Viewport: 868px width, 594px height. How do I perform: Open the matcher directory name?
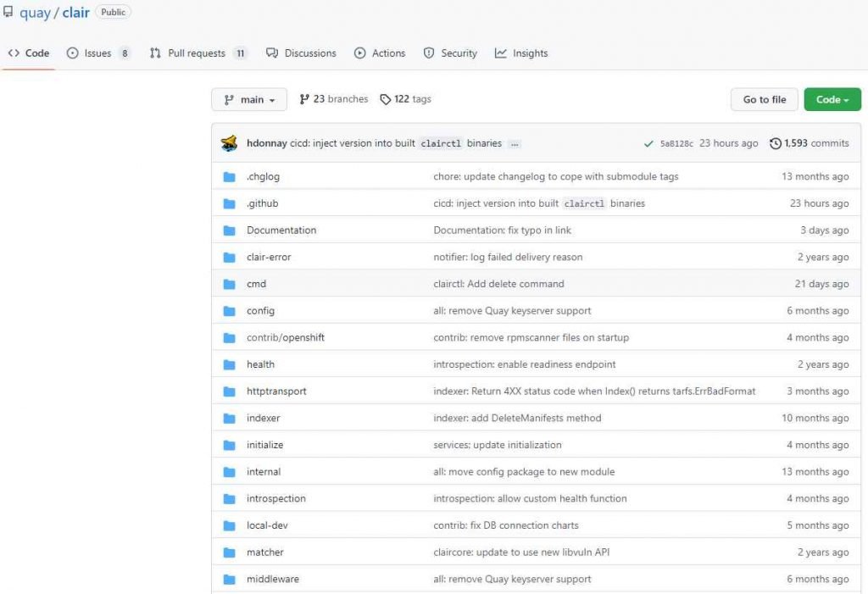[265, 552]
